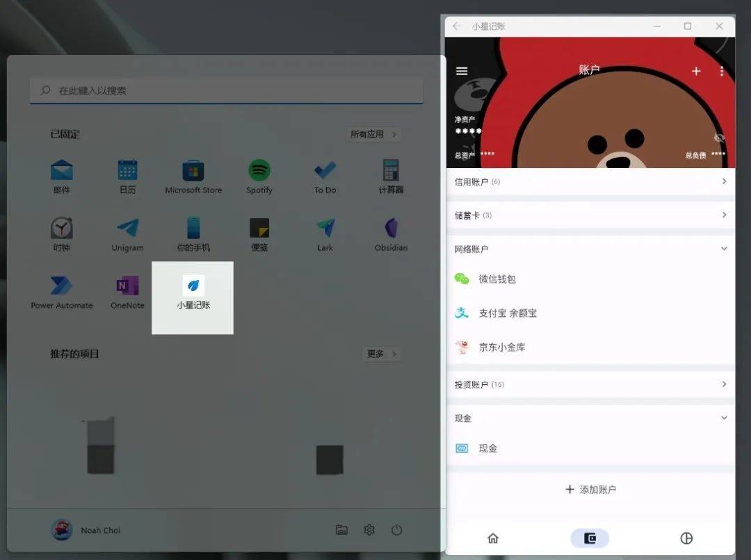This screenshot has height=560, width=751.
Task: Open the Unigram app
Action: (127, 235)
